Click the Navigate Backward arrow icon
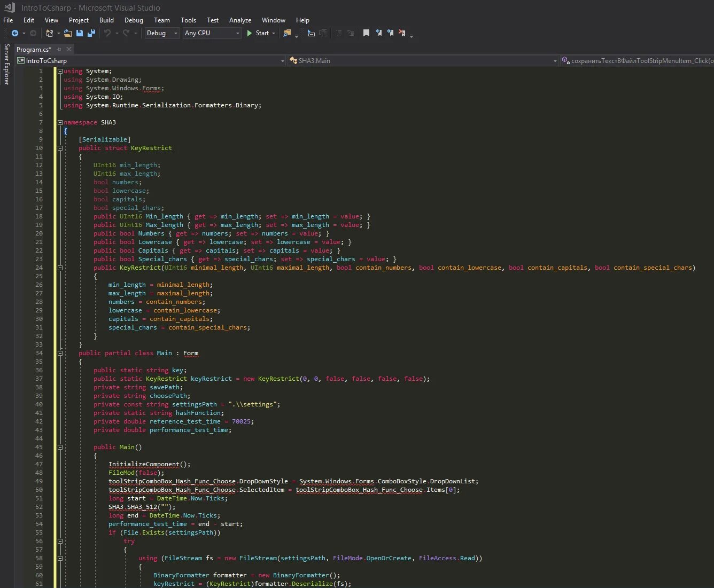Image resolution: width=714 pixels, height=588 pixels. pos(15,33)
